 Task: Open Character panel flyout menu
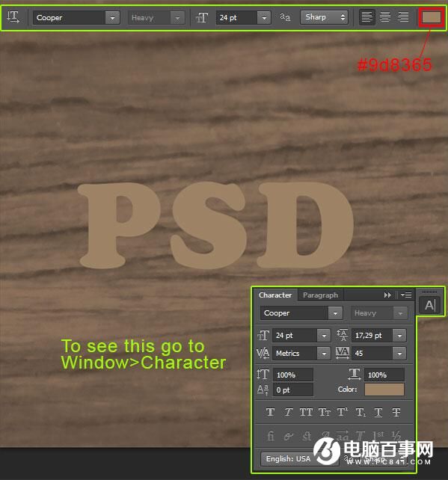tap(406, 295)
